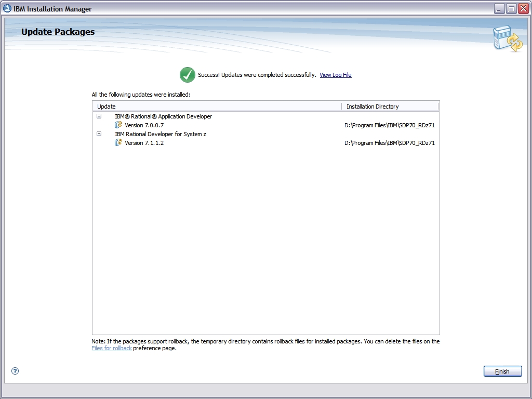Select the Version 7.1.1.2 row
This screenshot has width=532, height=399.
[x=266, y=143]
